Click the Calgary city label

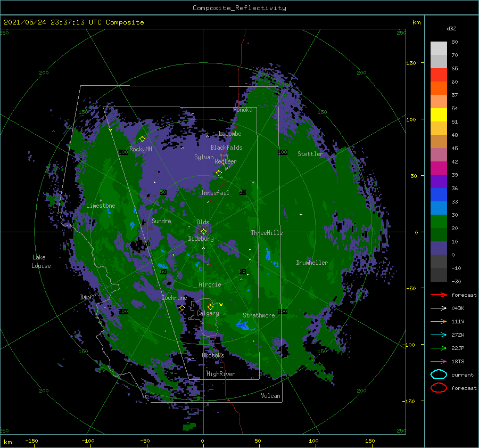[208, 313]
